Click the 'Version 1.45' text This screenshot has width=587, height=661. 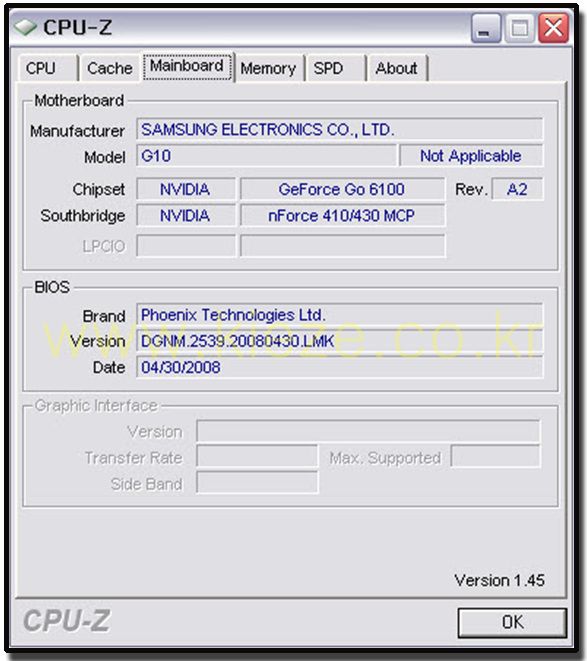point(499,580)
